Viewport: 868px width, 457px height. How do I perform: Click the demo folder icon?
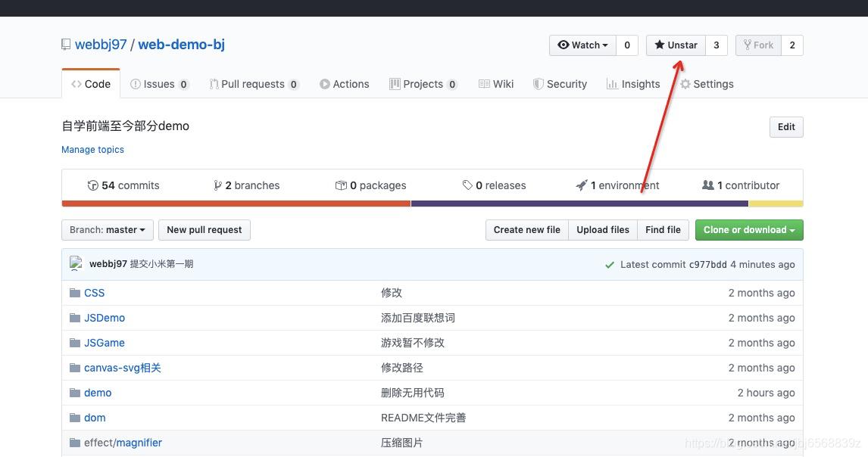[75, 392]
